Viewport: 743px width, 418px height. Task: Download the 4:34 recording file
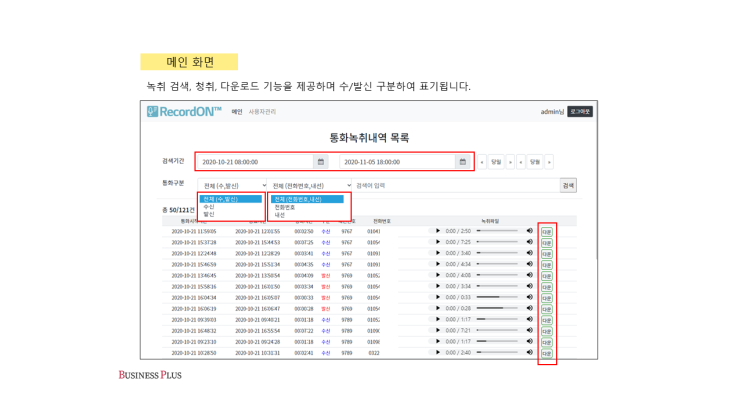click(x=547, y=265)
